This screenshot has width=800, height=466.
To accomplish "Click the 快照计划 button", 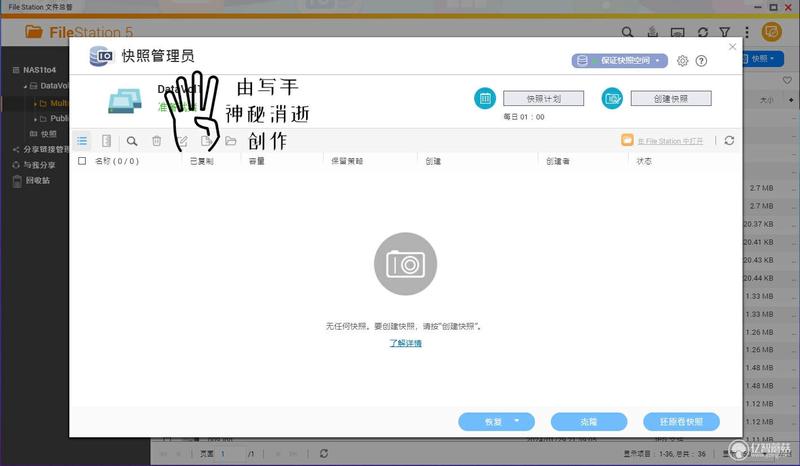I will (x=543, y=99).
